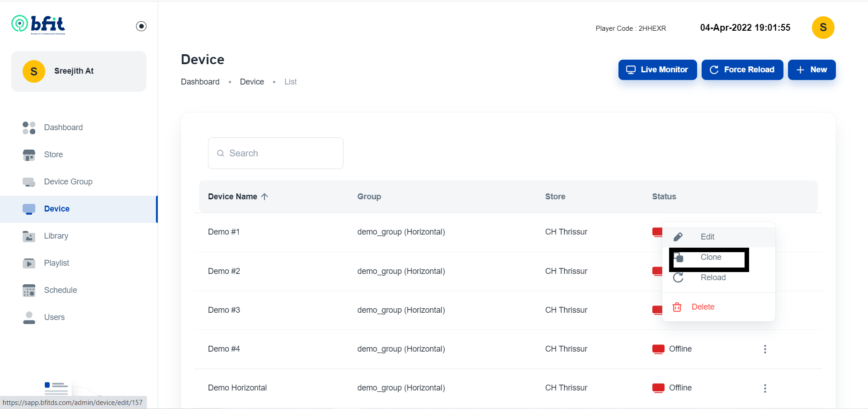868x409 pixels.
Task: Open the yellow S account avatar
Action: pyautogui.click(x=823, y=28)
